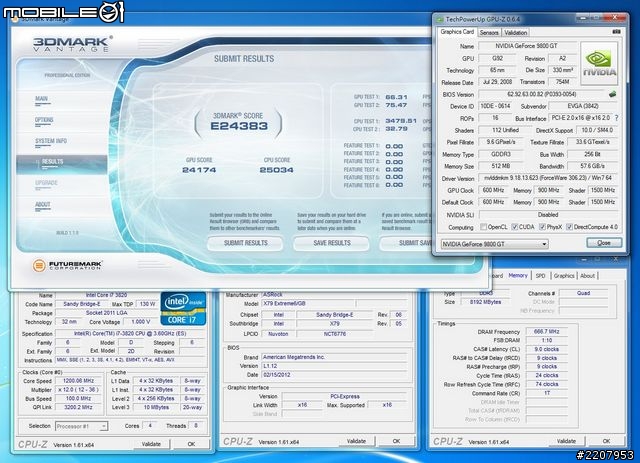Click the Futuremark Corporation logo
This screenshot has width=640, height=463.
(x=67, y=265)
